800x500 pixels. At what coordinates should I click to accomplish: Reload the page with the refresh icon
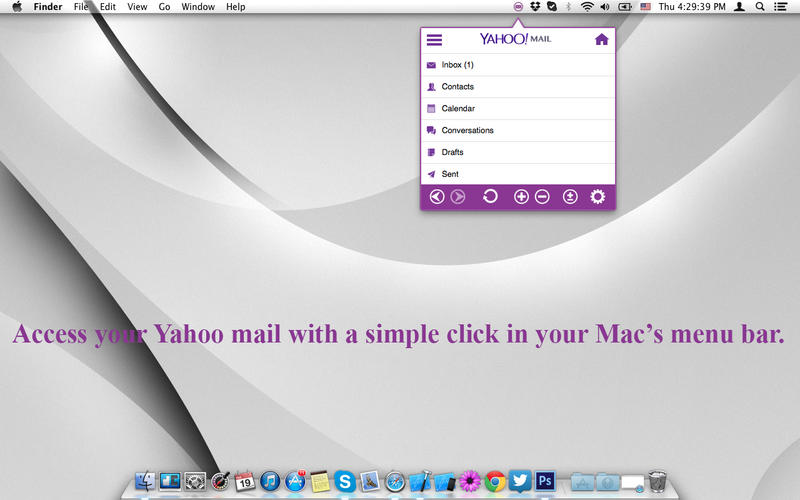(490, 196)
